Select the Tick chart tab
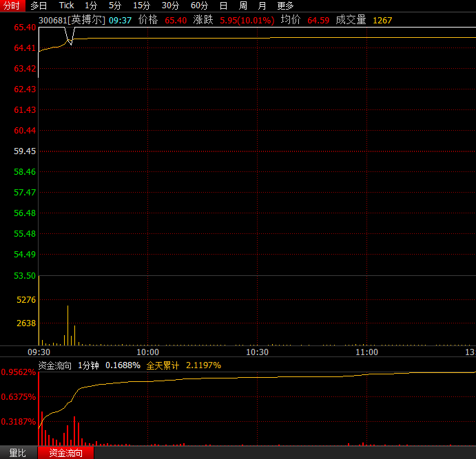 pos(66,6)
